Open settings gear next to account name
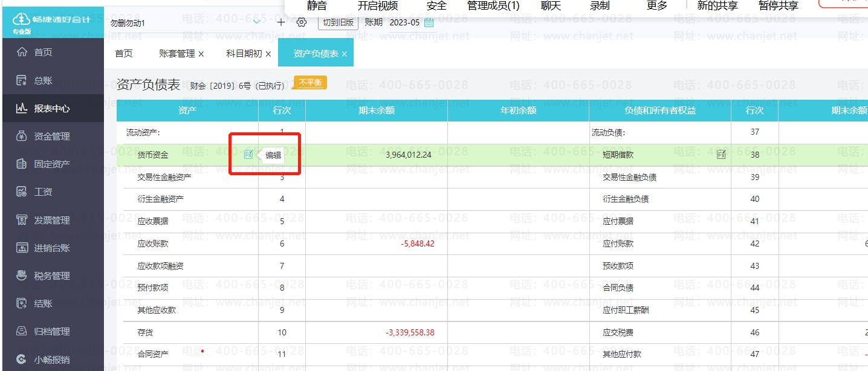This screenshot has height=371, width=868. tap(302, 22)
